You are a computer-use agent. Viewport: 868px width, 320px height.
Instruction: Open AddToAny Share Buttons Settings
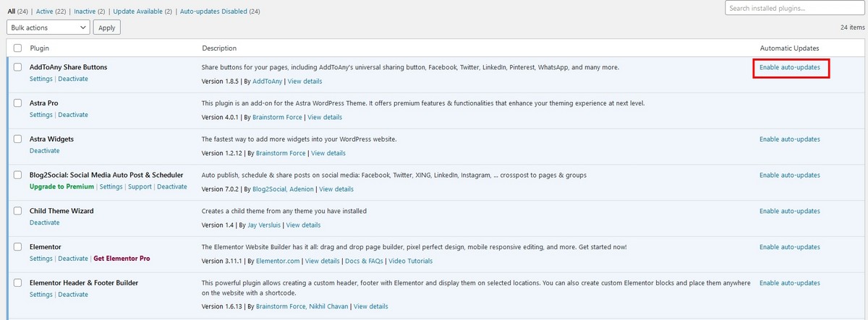point(41,79)
